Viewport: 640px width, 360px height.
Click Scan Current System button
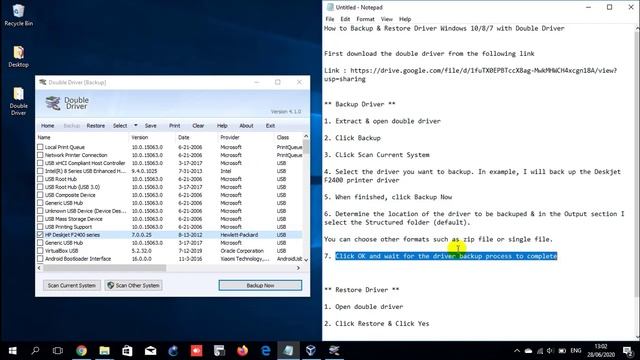[71, 285]
